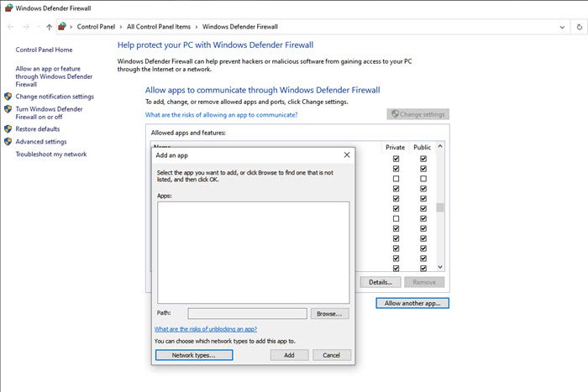Click shield icon beside Restore defaults
Image resolution: width=588 pixels, height=392 pixels.
click(x=8, y=129)
